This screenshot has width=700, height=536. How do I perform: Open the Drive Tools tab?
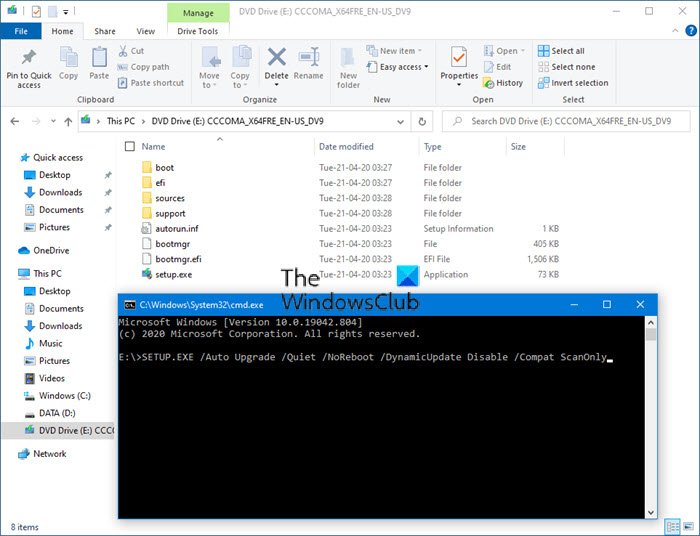pos(198,31)
